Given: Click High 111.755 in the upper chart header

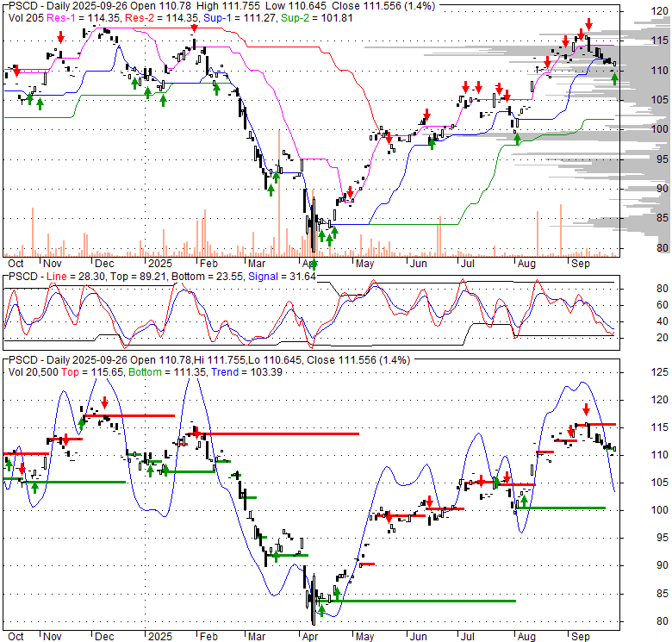Looking at the screenshot, I should coord(228,6).
